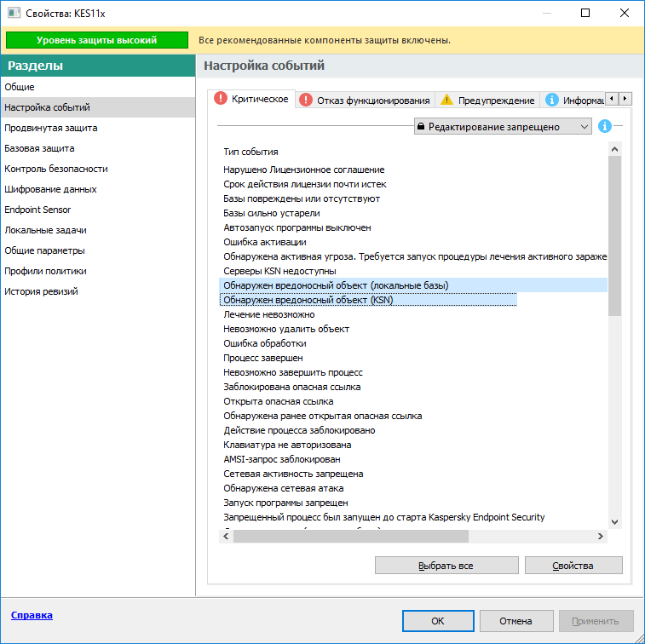Viewport: 645px width, 644px height.
Task: Open the "Общие параметры" section
Action: tap(98, 250)
